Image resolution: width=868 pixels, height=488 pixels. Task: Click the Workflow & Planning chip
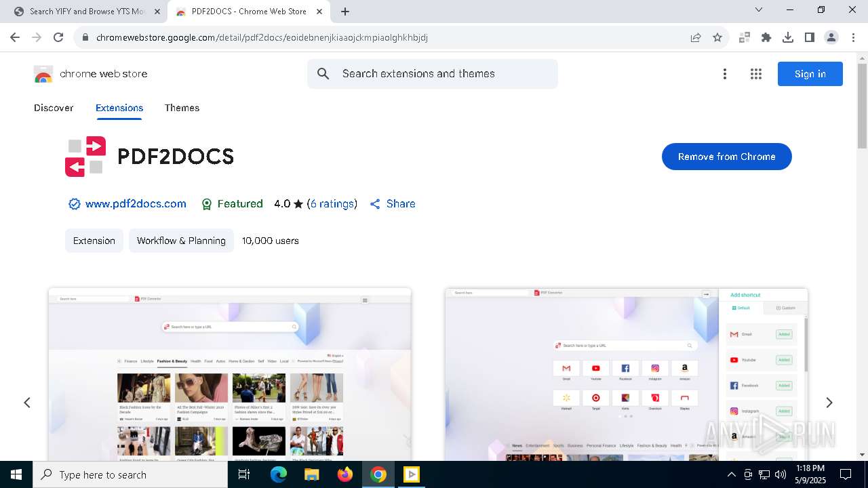[x=181, y=241]
